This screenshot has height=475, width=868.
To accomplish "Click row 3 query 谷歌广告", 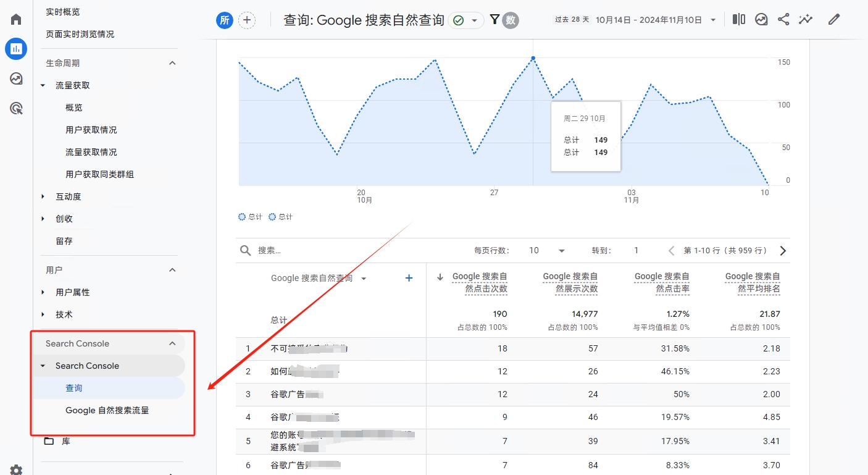I will click(297, 394).
